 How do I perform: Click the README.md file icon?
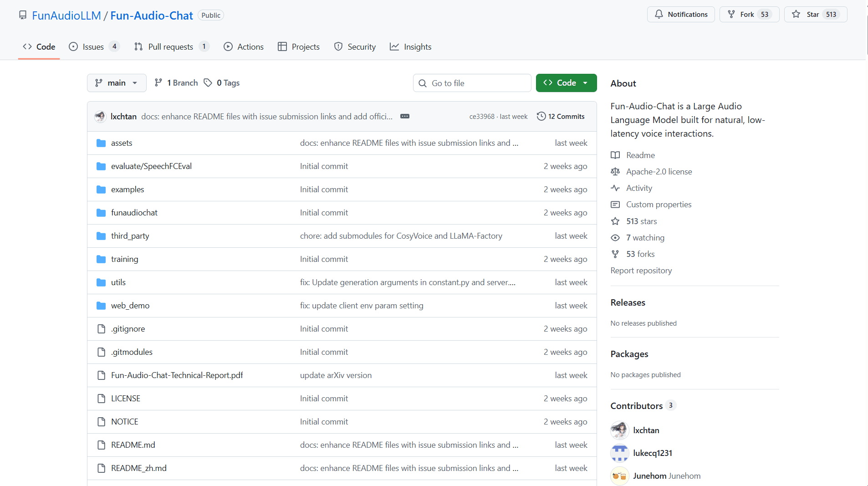pyautogui.click(x=101, y=445)
